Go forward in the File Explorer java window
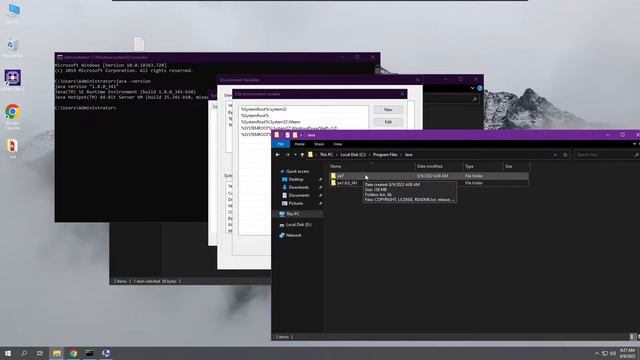This screenshot has width=640, height=360. (x=287, y=155)
